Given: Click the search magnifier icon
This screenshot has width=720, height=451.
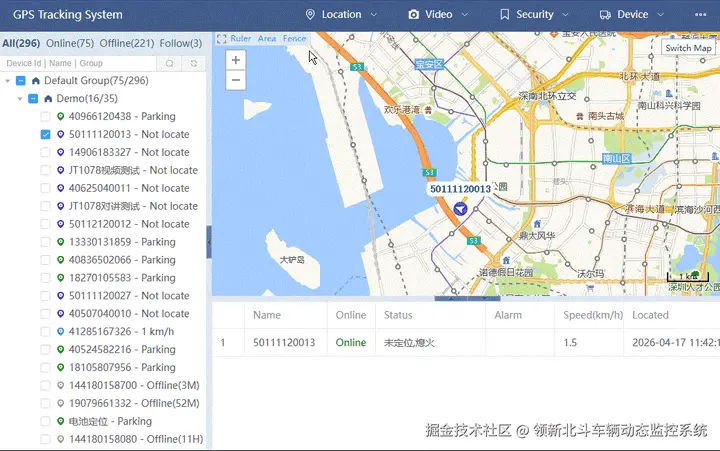Looking at the screenshot, I should tap(169, 63).
